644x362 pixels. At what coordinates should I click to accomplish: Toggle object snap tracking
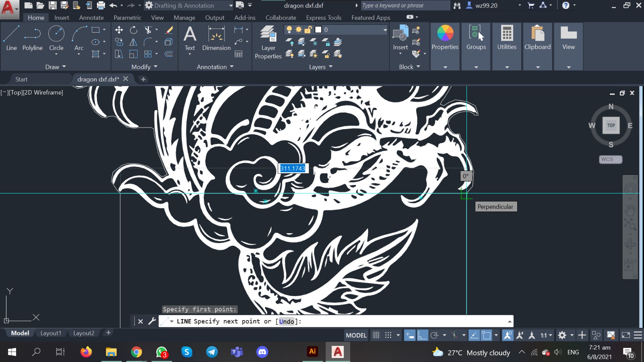coord(474,335)
